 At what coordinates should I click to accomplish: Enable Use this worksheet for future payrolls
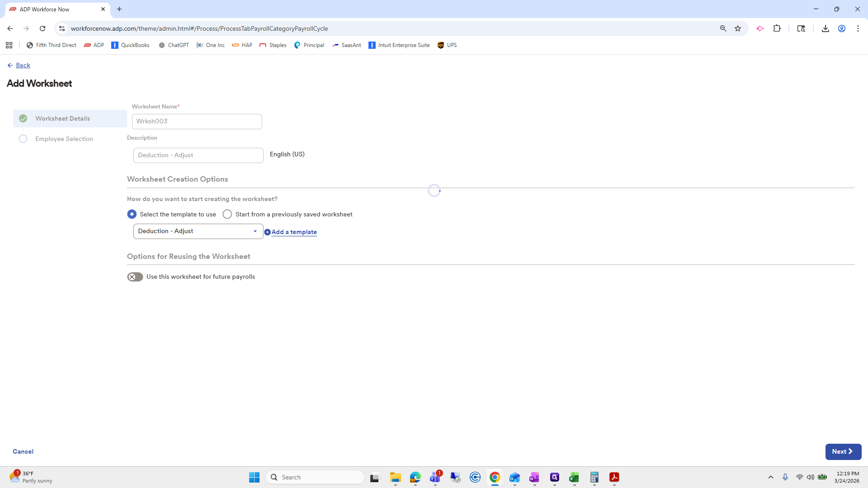[x=135, y=277]
